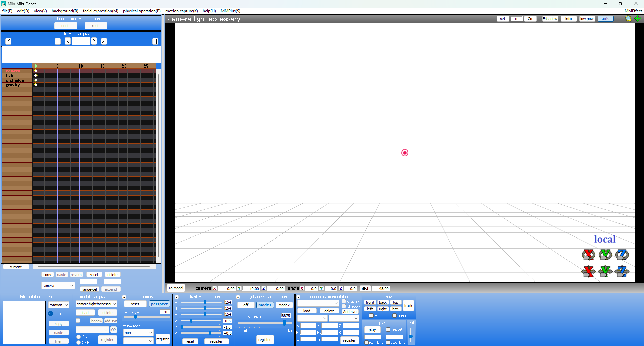Open the MMPlus(S) menu
Viewport: 644px width, 346px height.
230,11
